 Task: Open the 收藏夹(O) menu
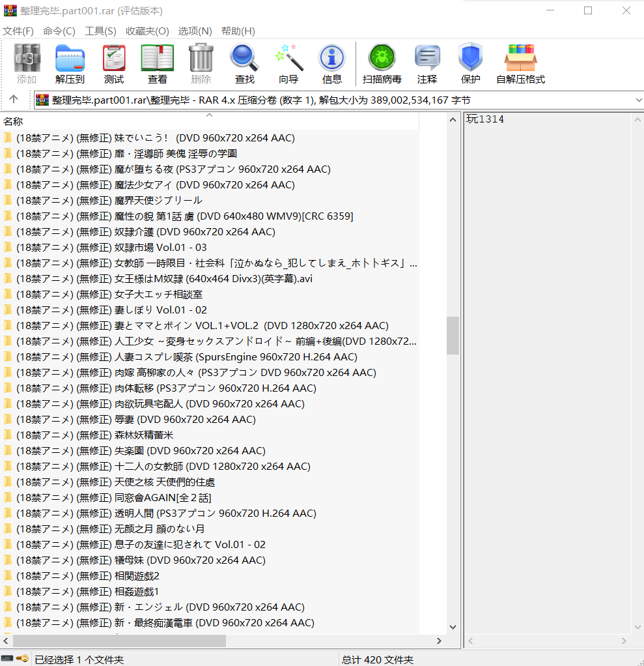(147, 31)
